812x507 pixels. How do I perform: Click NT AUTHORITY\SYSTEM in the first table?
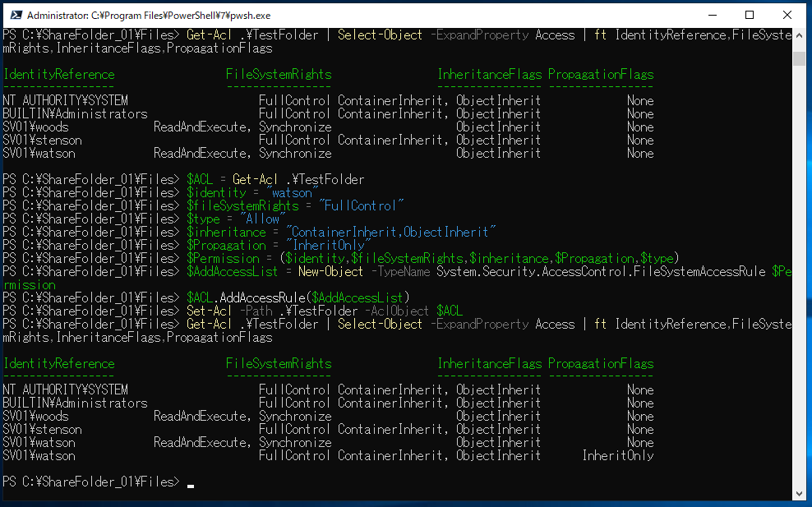point(66,101)
